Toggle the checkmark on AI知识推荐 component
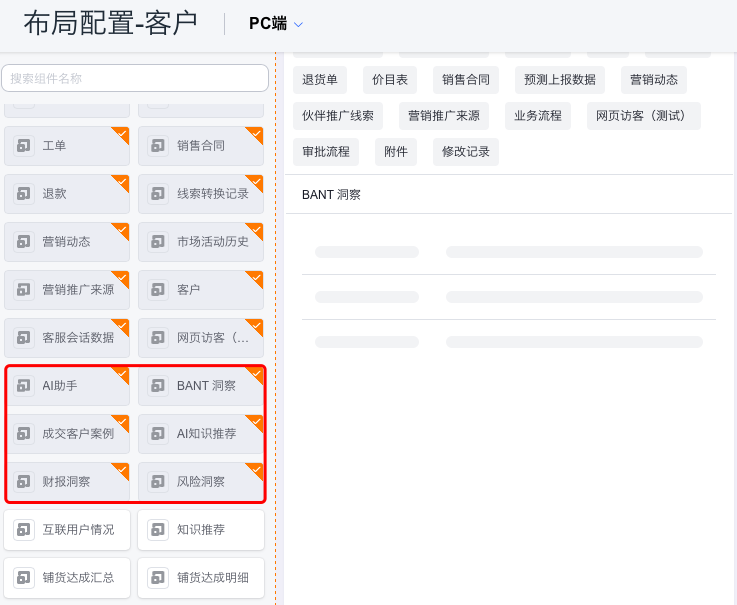737x605 pixels. pyautogui.click(x=256, y=422)
